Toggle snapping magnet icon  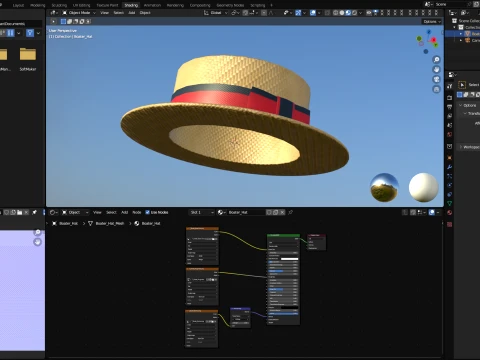(x=245, y=13)
